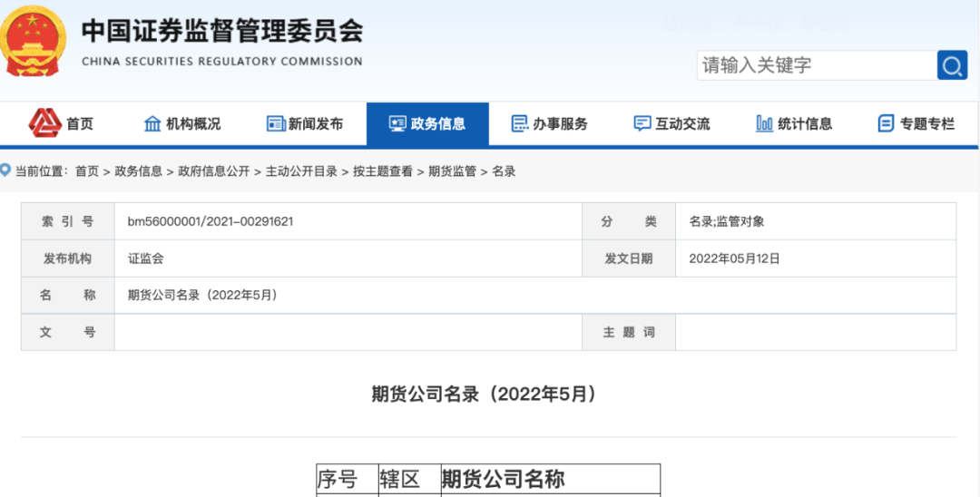Follow the 名录 breadcrumb link
Image resolution: width=980 pixels, height=497 pixels.
(504, 171)
